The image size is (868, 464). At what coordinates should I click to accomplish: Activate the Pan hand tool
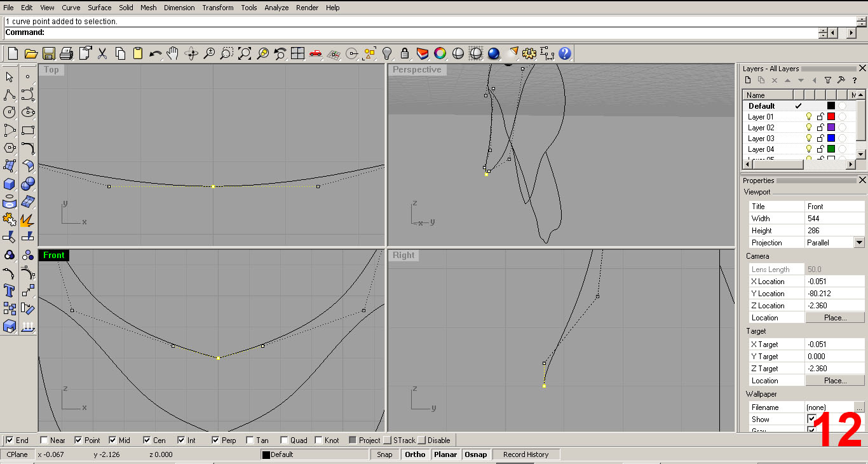(173, 53)
